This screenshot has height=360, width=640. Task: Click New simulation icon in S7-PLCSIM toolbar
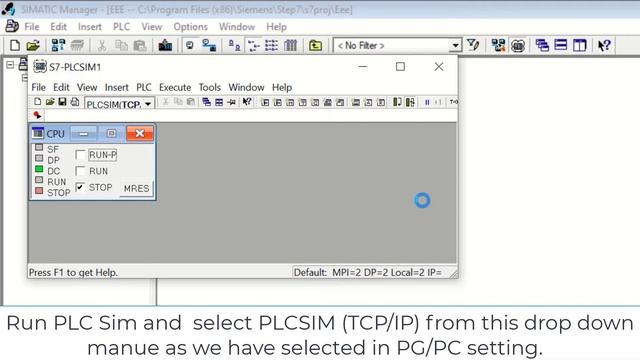point(38,102)
